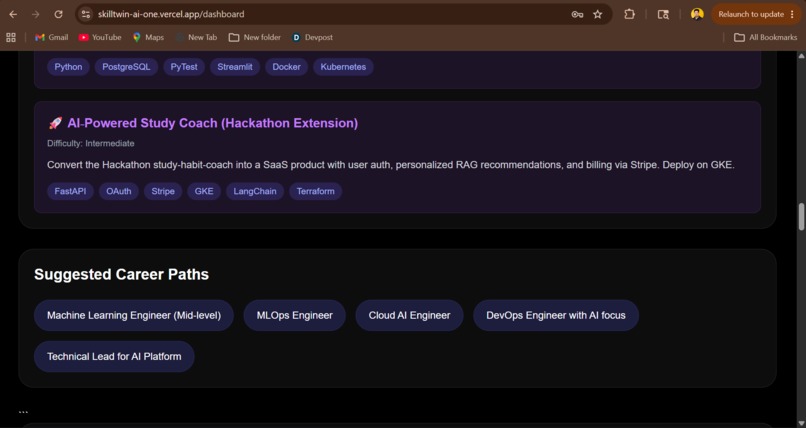Open AI-Powered Study Coach project title
The width and height of the screenshot is (806, 428).
click(212, 123)
